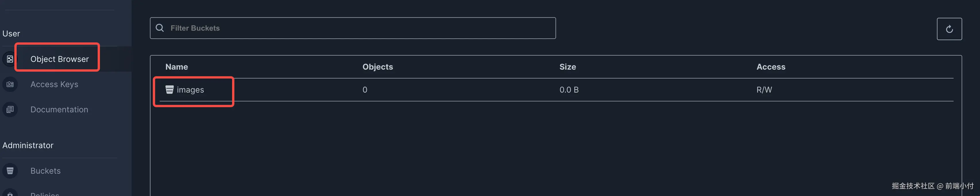Click the R/W access value
Viewport: 980px width, 196px height.
[x=764, y=90]
